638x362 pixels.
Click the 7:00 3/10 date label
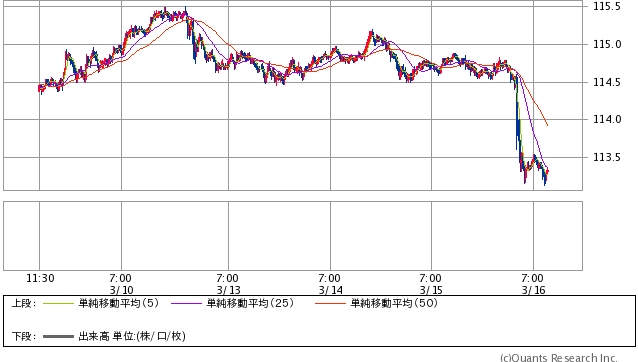[121, 284]
